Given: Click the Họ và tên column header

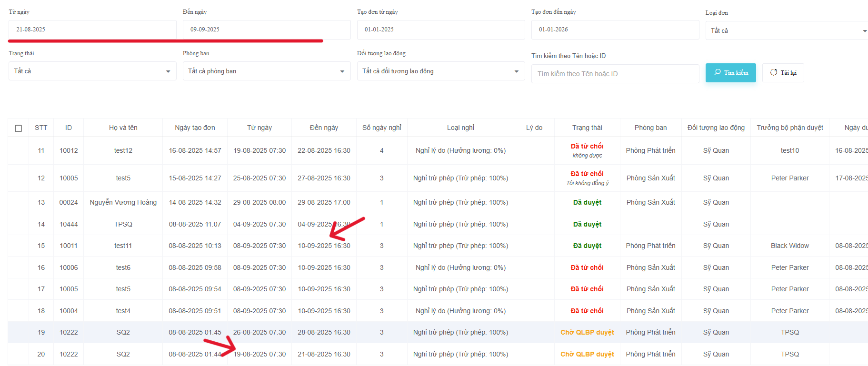Looking at the screenshot, I should [x=123, y=128].
